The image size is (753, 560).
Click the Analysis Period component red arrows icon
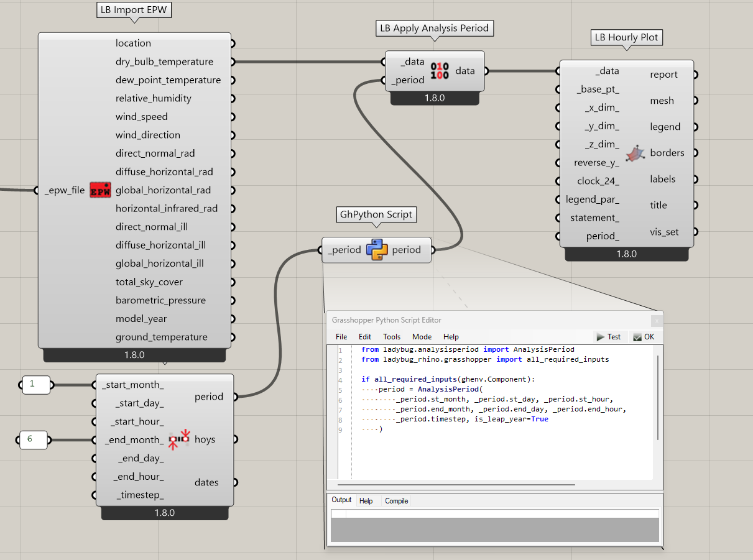pyautogui.click(x=180, y=439)
